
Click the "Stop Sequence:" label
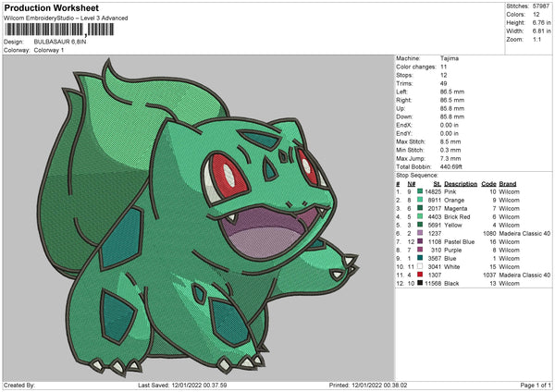(x=417, y=175)
